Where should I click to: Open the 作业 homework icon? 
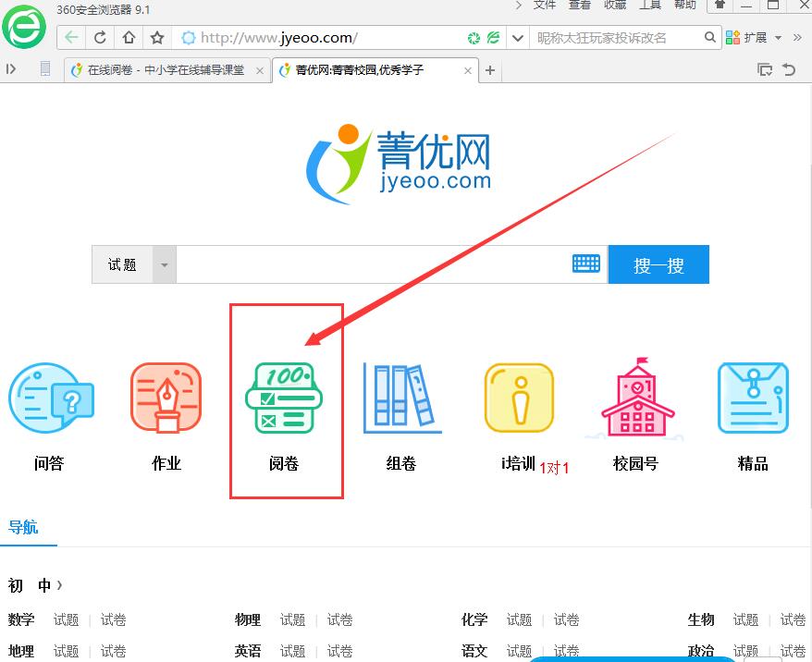[x=166, y=398]
